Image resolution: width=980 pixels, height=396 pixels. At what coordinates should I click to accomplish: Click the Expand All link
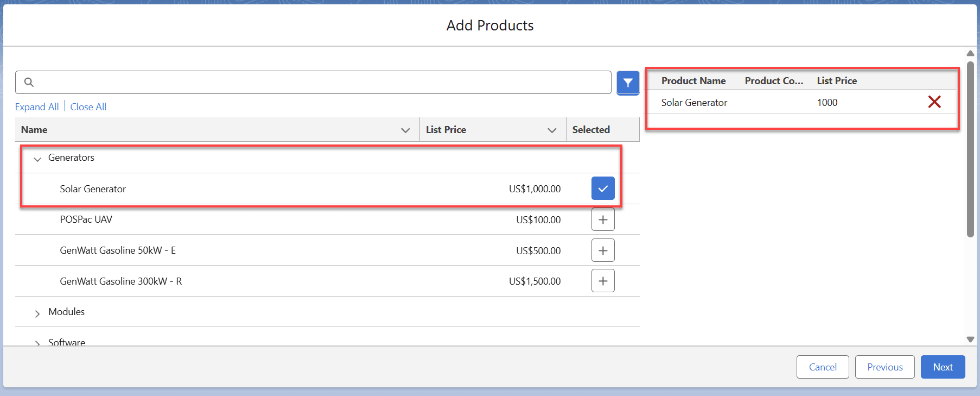(37, 107)
